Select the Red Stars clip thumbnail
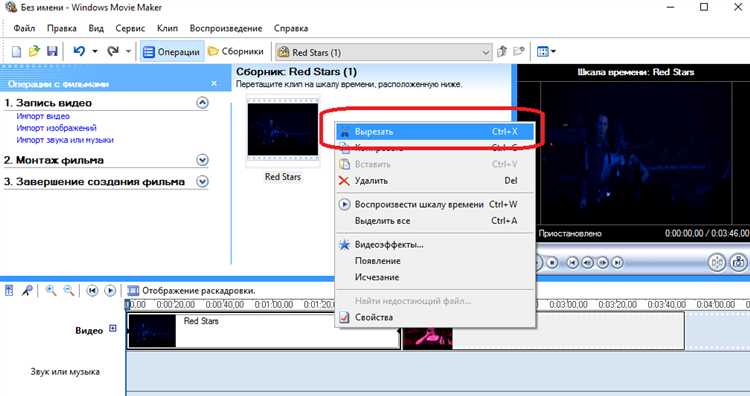The width and height of the screenshot is (750, 396). click(x=283, y=131)
